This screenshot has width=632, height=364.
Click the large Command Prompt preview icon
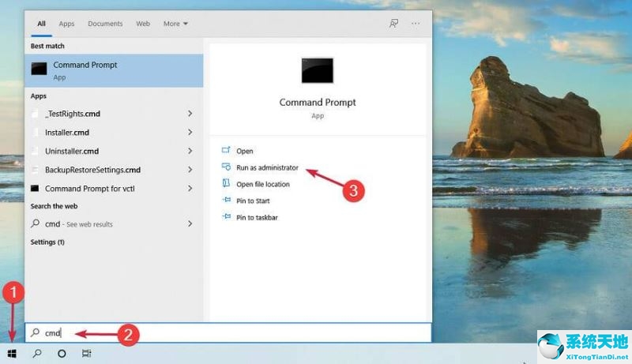tap(318, 70)
